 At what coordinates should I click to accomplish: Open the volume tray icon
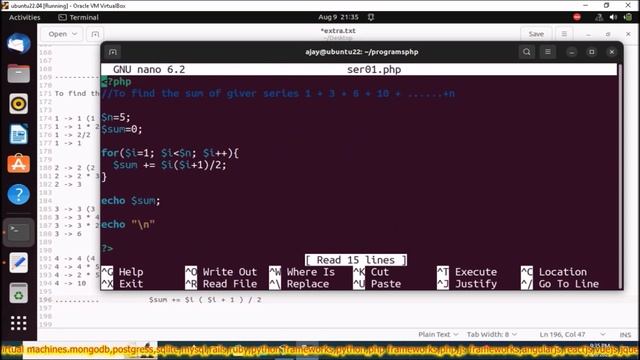(x=613, y=17)
